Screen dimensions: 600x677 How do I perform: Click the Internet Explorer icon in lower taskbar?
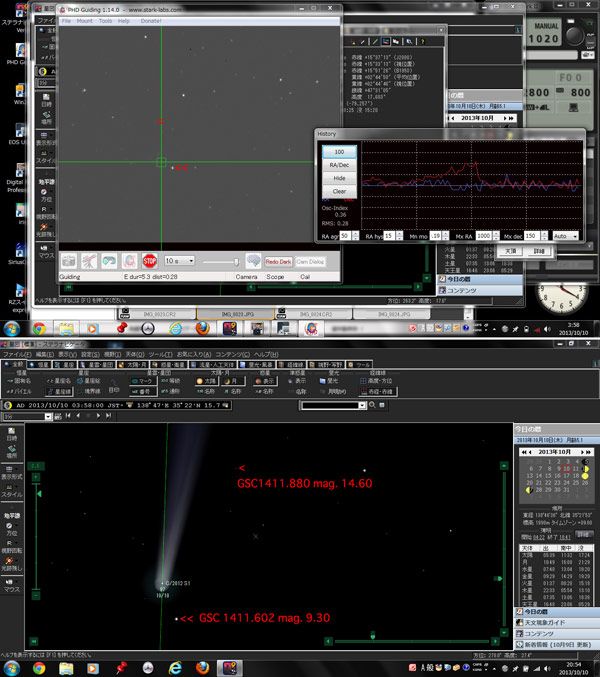pos(175,668)
